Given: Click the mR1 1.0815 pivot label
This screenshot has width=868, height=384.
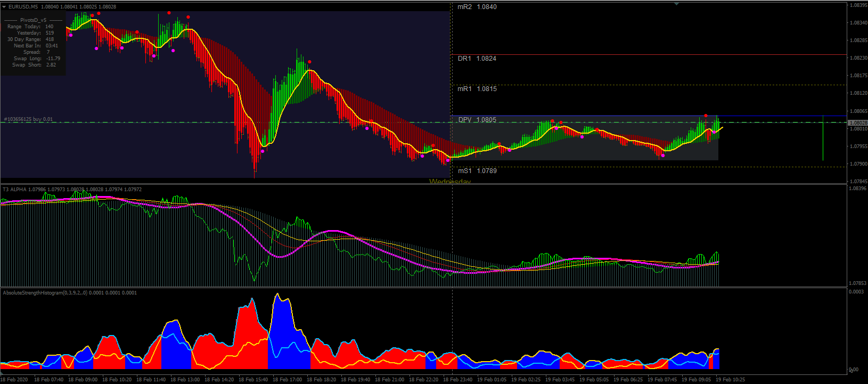Looking at the screenshot, I should [x=477, y=89].
